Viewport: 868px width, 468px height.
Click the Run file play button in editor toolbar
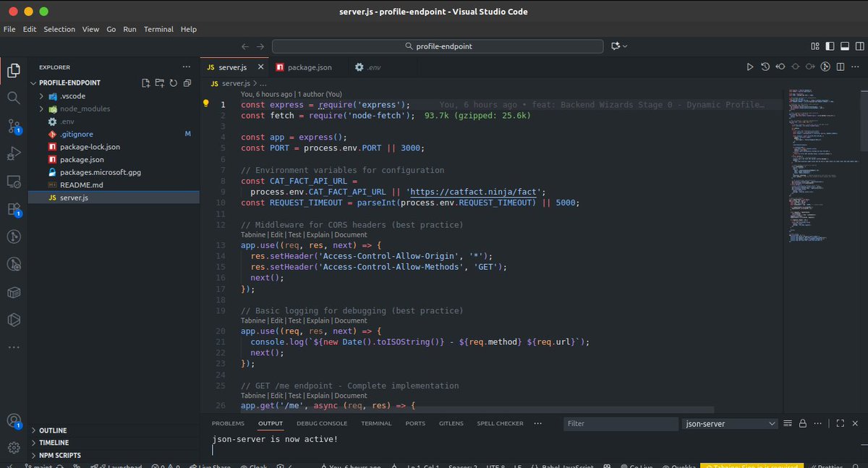pos(750,67)
